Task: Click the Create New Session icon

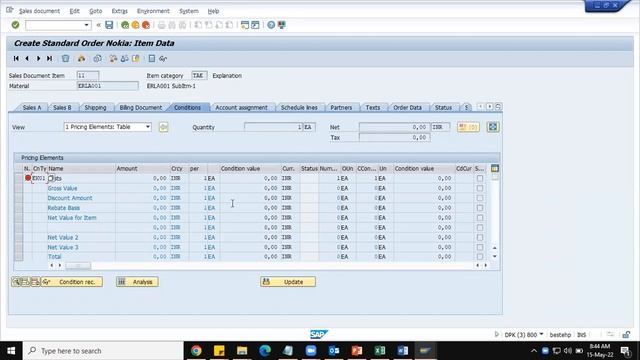Action: pyautogui.click(x=245, y=25)
